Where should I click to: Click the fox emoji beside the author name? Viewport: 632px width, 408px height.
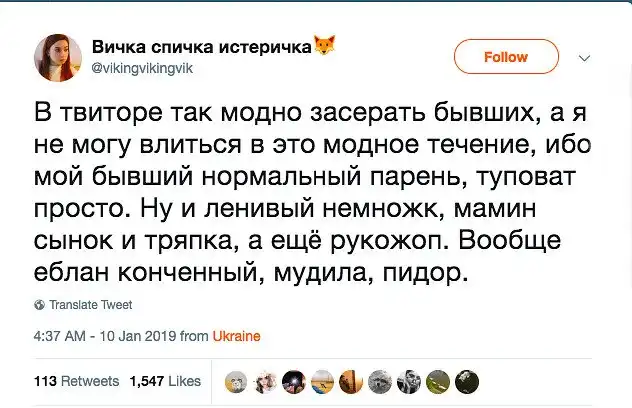coord(325,45)
